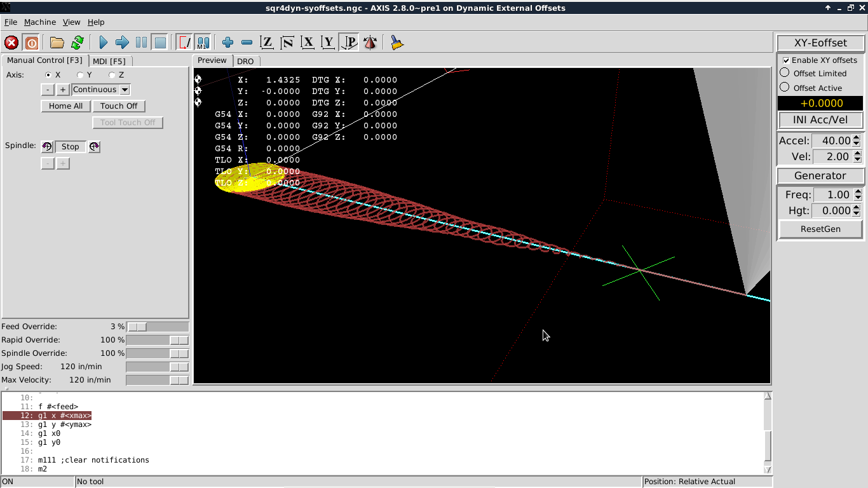
Task: Click the Home All button
Action: [x=65, y=106]
